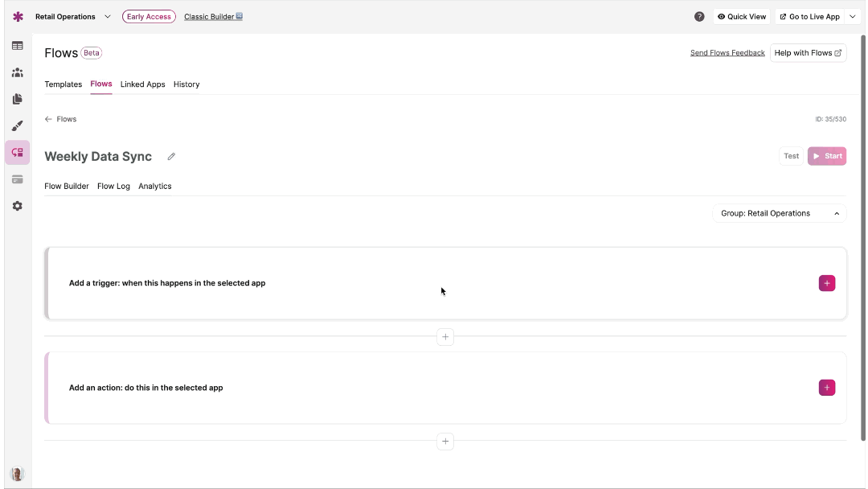Open the Payments card icon in sidebar
The height and width of the screenshot is (489, 868).
pyautogui.click(x=18, y=179)
